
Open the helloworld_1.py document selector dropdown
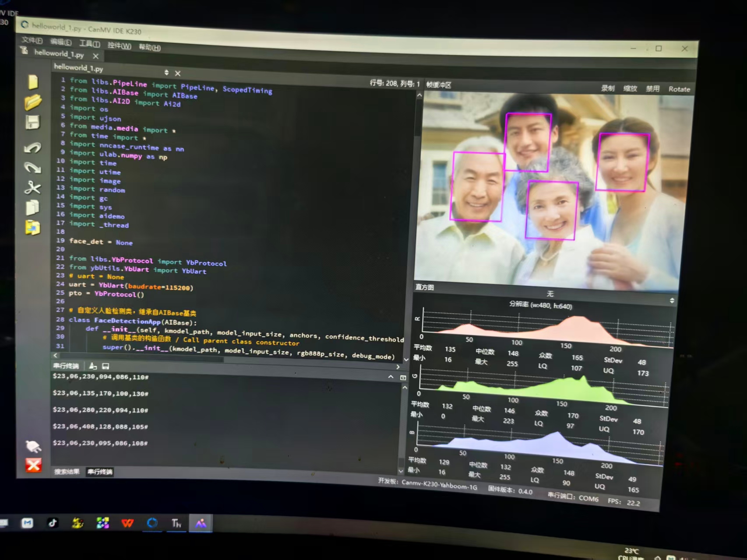[166, 72]
